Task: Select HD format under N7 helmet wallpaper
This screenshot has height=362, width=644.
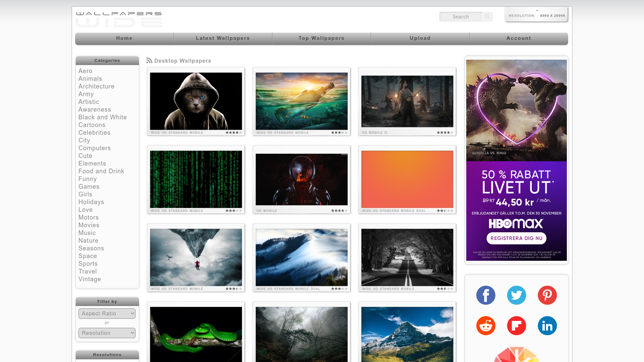Action: [259, 211]
